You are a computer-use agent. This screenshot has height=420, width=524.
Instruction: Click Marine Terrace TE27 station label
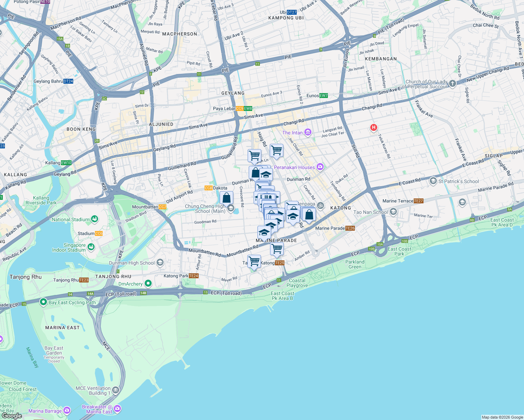point(403,201)
